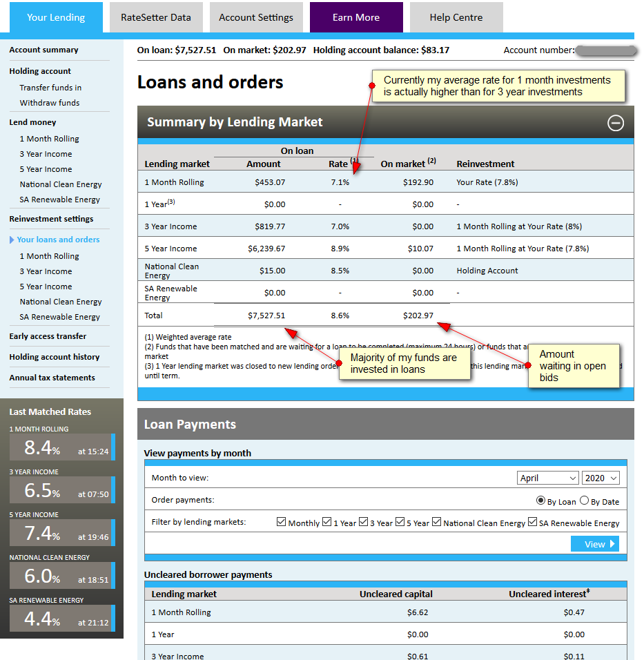Click the 1 Month Rolling 8.4% last matched rate
Image resolution: width=644 pixels, height=660 pixels.
62,447
